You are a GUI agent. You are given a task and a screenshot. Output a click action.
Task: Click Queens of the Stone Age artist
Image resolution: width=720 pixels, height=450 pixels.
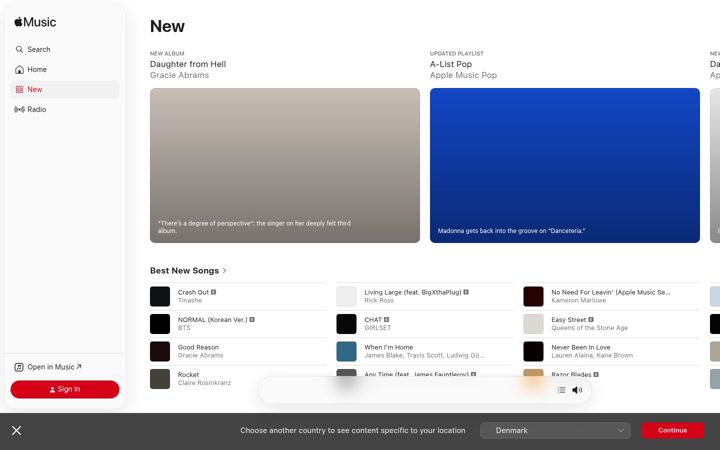590,328
